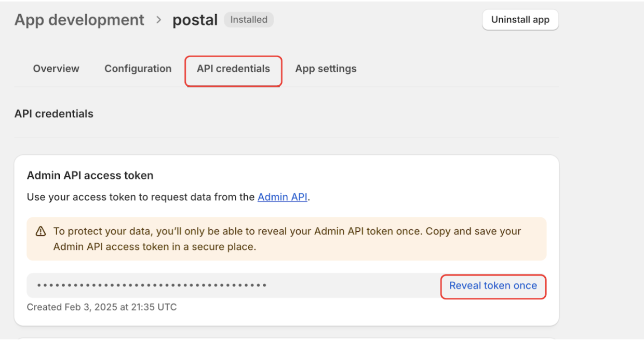644x341 pixels.
Task: Click the Admin API access token heading
Action: 90,176
